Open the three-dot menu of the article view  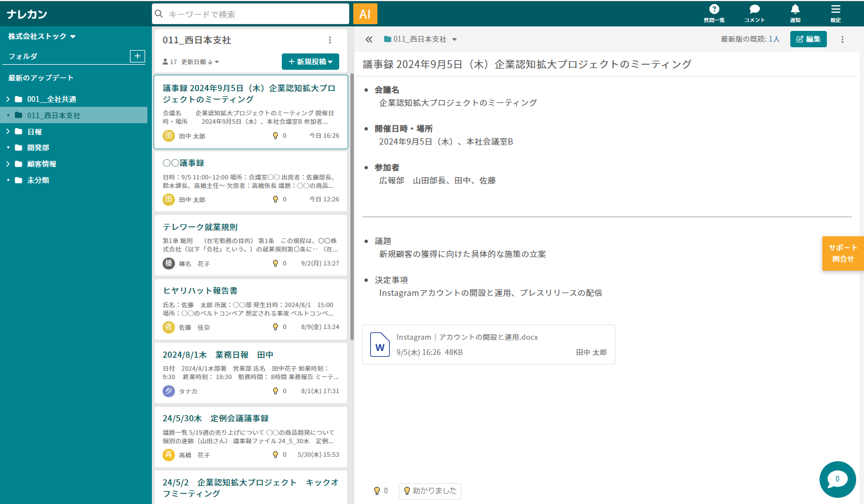click(842, 39)
